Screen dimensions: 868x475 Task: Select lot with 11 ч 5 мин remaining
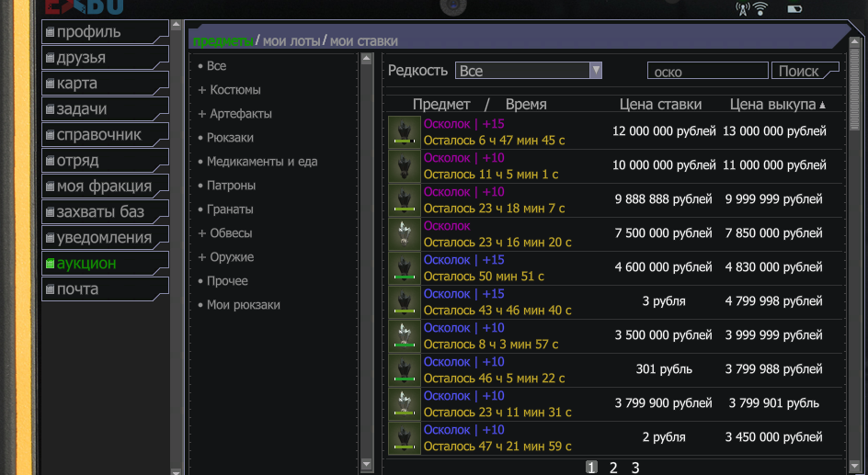(x=614, y=166)
